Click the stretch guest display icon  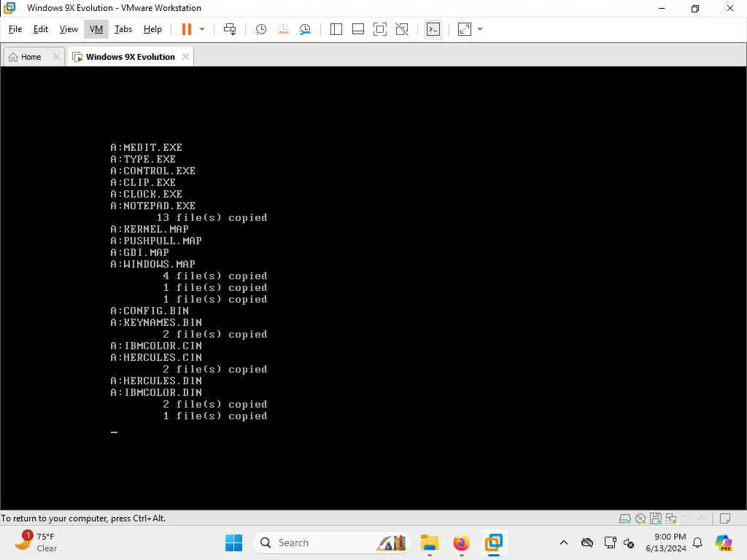(x=465, y=29)
